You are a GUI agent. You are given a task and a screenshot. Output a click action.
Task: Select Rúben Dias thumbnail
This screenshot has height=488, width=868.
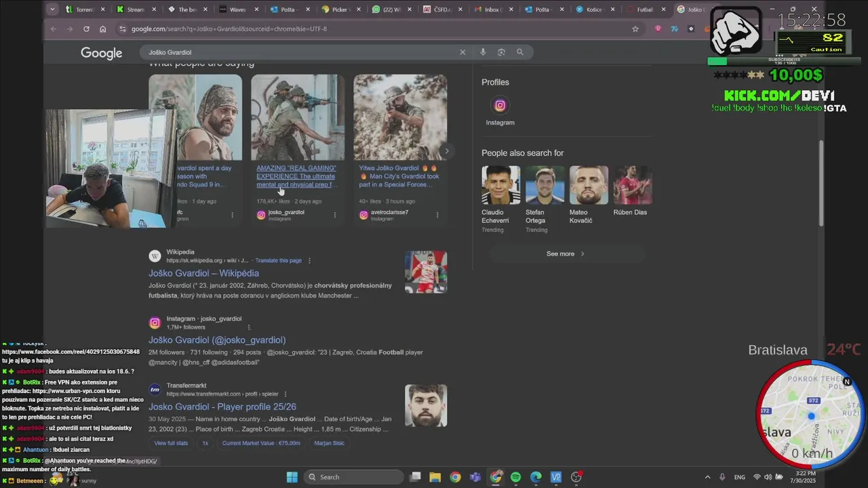pos(633,185)
